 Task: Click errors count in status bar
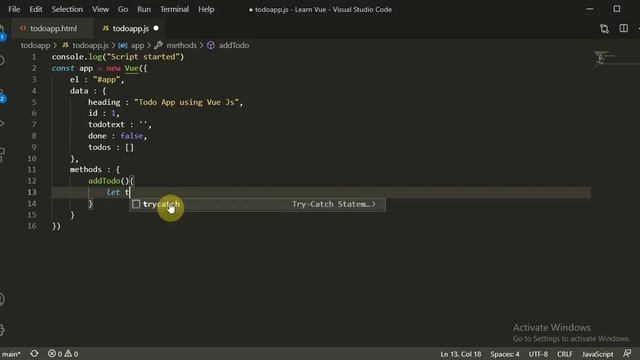55,354
